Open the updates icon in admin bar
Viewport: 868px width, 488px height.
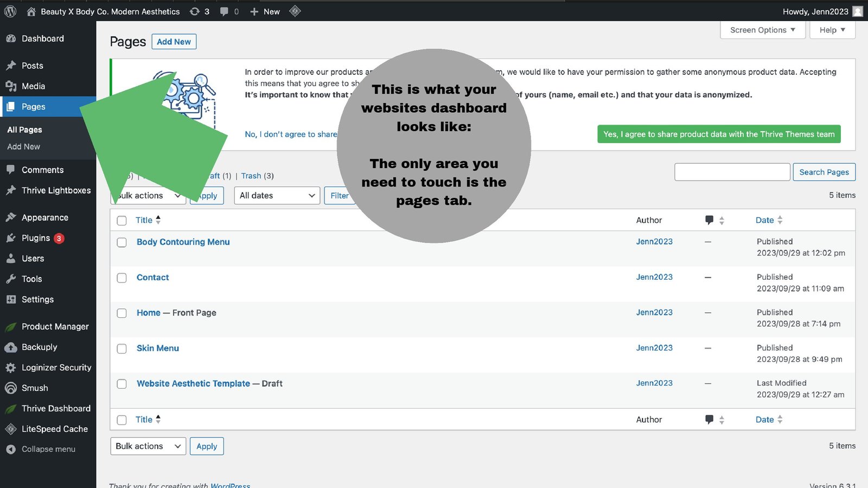pyautogui.click(x=195, y=11)
